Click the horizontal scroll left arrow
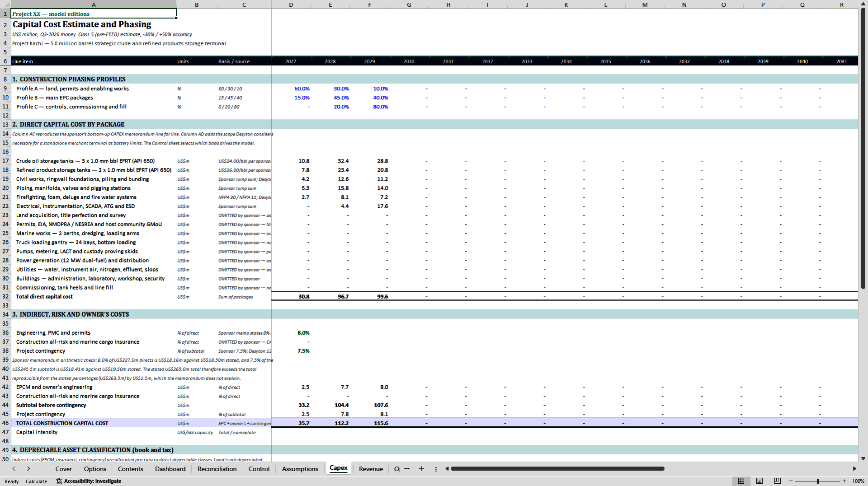The height and width of the screenshot is (486, 868). [x=447, y=469]
